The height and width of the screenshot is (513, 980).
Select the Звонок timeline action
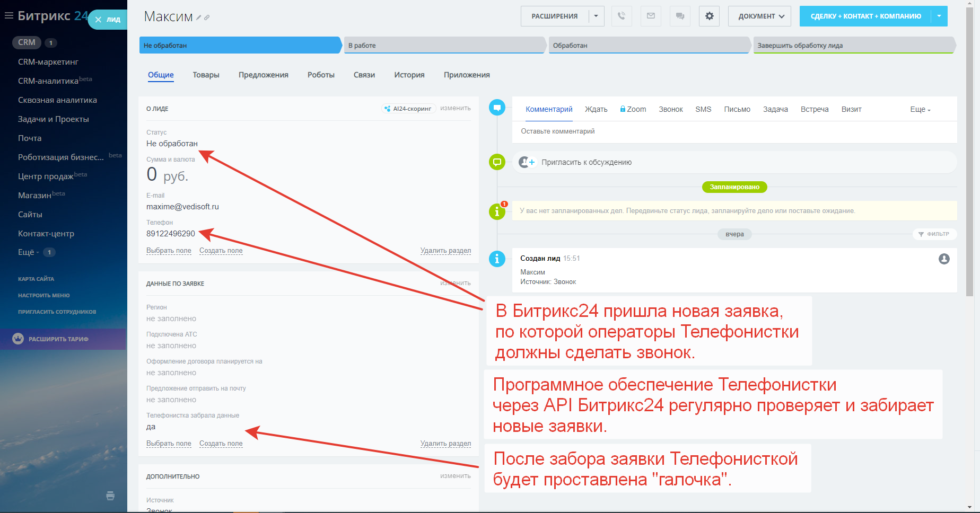click(x=671, y=109)
